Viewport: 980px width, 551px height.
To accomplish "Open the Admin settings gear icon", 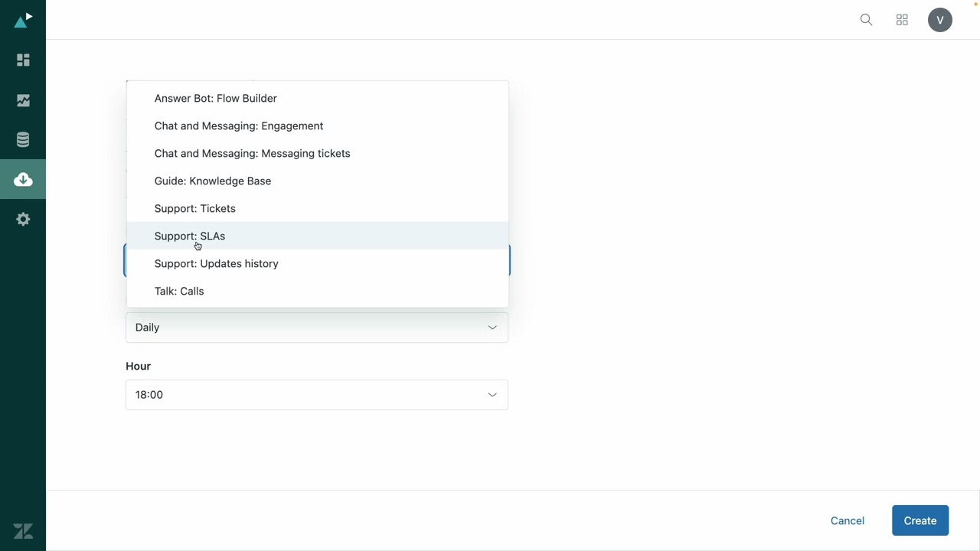I will (23, 219).
